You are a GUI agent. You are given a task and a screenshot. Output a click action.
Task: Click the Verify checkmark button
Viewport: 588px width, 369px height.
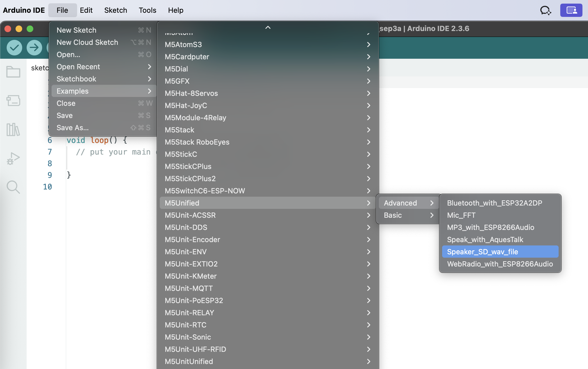pos(14,48)
